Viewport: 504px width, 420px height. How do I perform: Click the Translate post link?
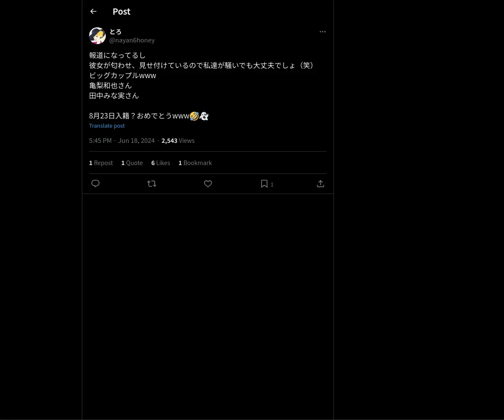coord(107,126)
